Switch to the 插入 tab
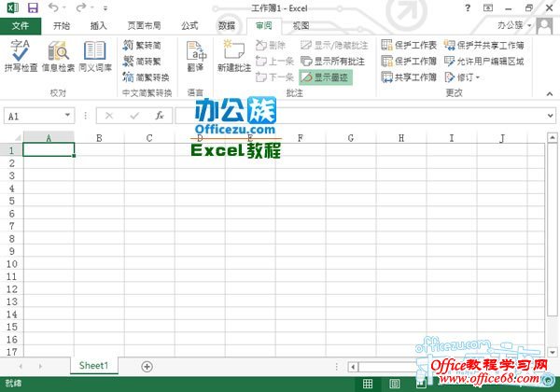560x392 pixels. [98, 26]
